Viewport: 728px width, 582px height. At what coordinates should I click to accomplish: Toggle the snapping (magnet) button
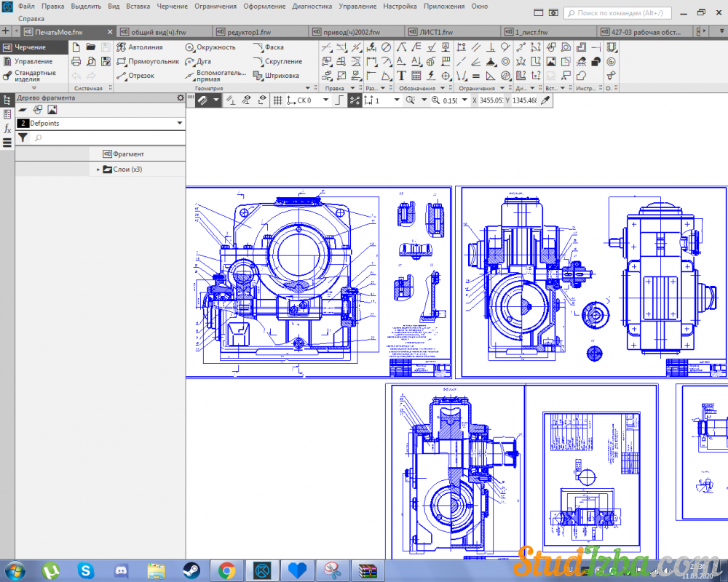203,100
